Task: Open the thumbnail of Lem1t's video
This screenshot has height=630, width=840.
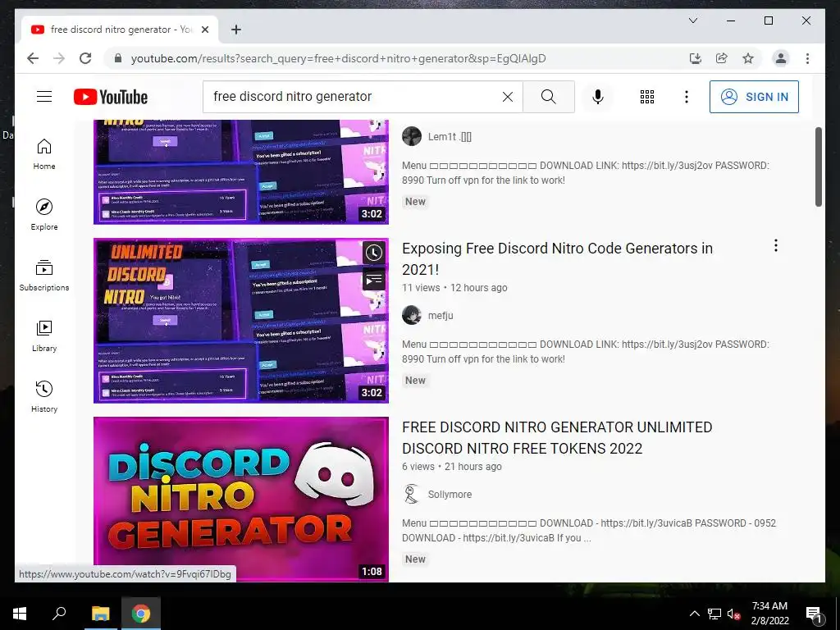Action: [x=241, y=172]
